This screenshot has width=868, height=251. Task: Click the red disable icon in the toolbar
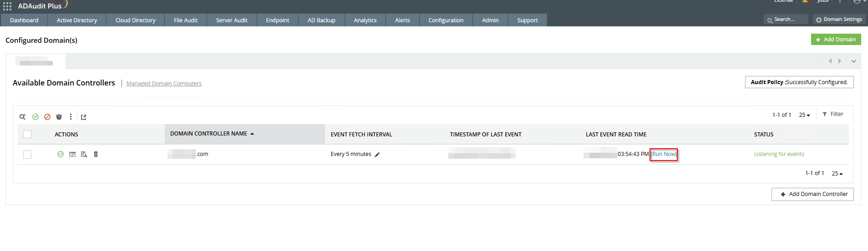47,117
